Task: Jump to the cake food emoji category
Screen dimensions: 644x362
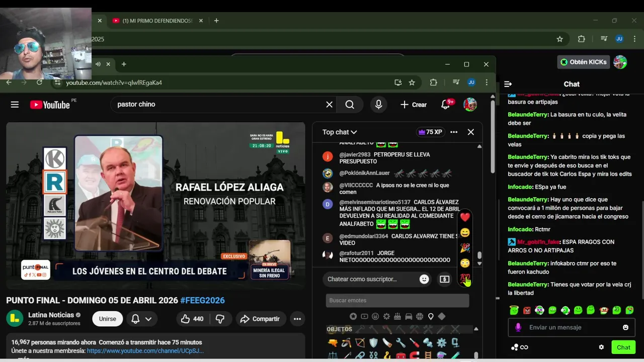Action: tap(397, 316)
